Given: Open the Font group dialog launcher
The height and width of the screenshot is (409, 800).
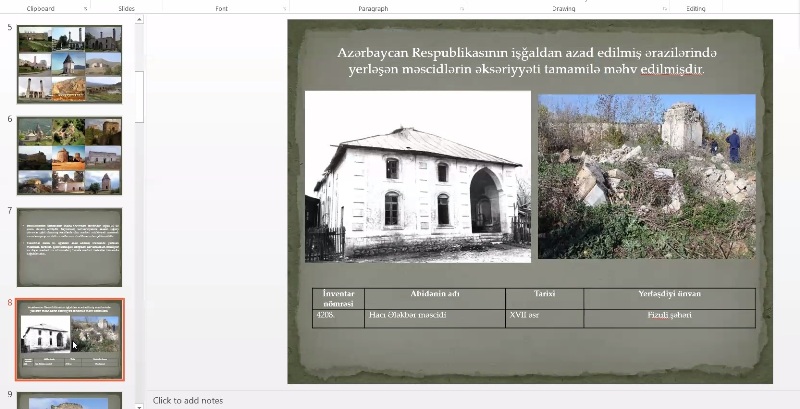Looking at the screenshot, I should pyautogui.click(x=284, y=9).
